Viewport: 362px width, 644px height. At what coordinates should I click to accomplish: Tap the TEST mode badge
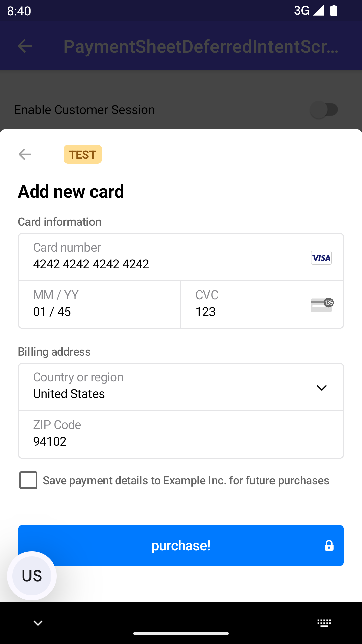(x=83, y=154)
